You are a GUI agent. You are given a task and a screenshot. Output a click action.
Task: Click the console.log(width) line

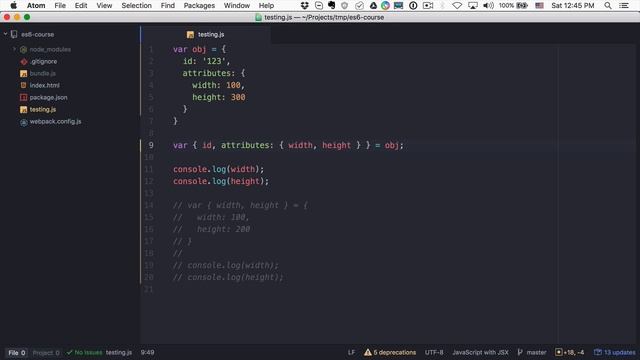tap(218, 169)
